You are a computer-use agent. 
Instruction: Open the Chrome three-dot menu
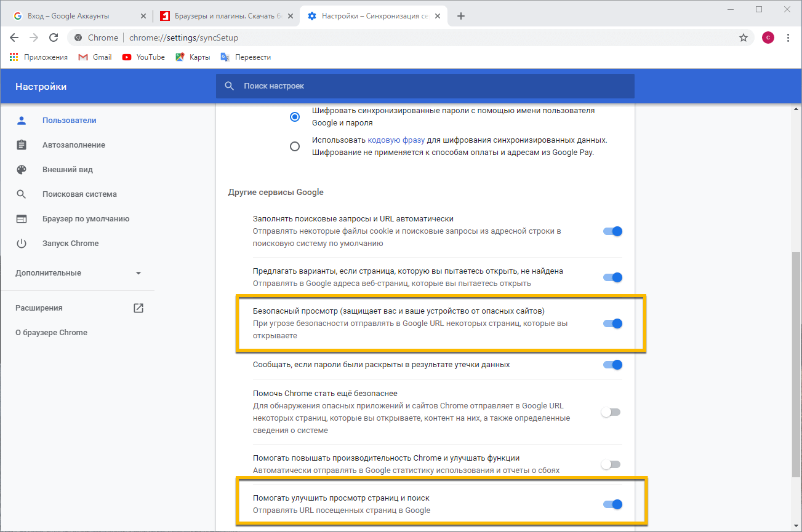(788, 38)
